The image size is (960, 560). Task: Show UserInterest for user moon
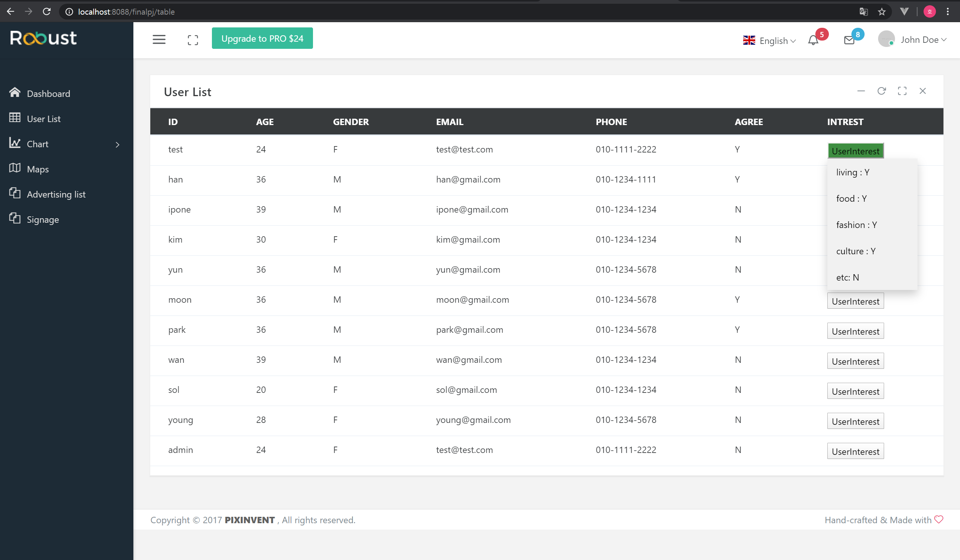[855, 301]
